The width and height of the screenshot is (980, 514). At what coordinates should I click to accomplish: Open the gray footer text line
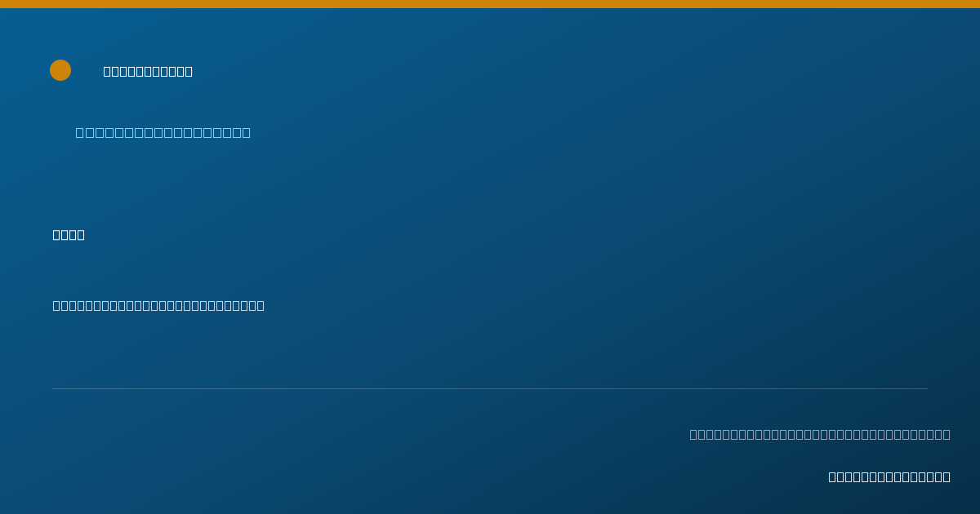click(820, 434)
